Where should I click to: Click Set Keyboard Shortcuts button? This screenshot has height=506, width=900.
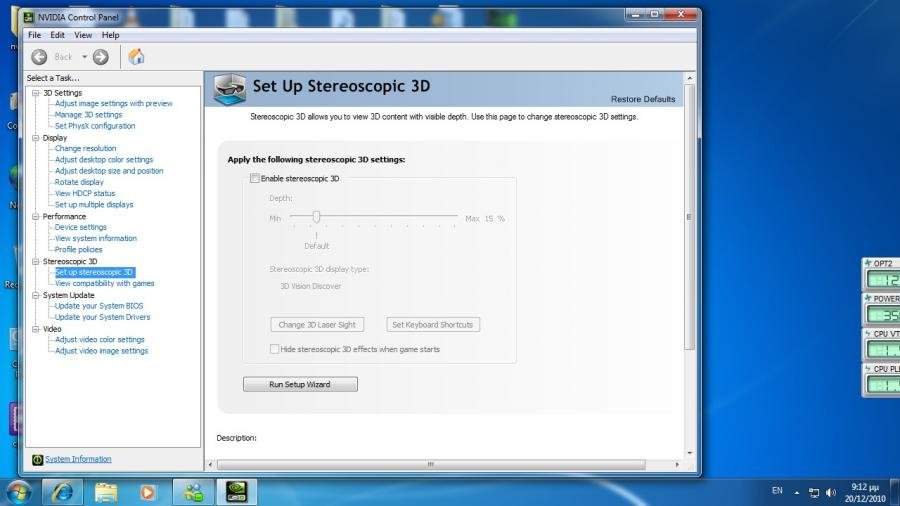coord(433,325)
